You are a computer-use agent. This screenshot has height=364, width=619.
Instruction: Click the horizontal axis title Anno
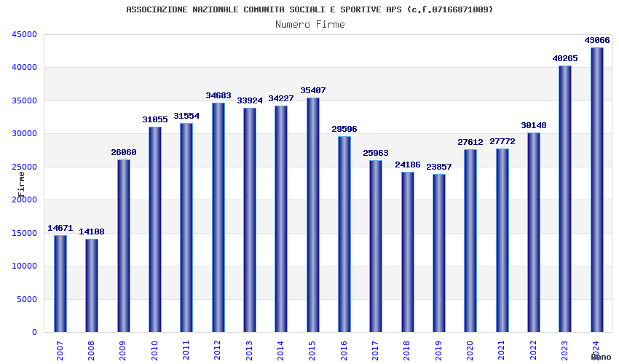[602, 357]
